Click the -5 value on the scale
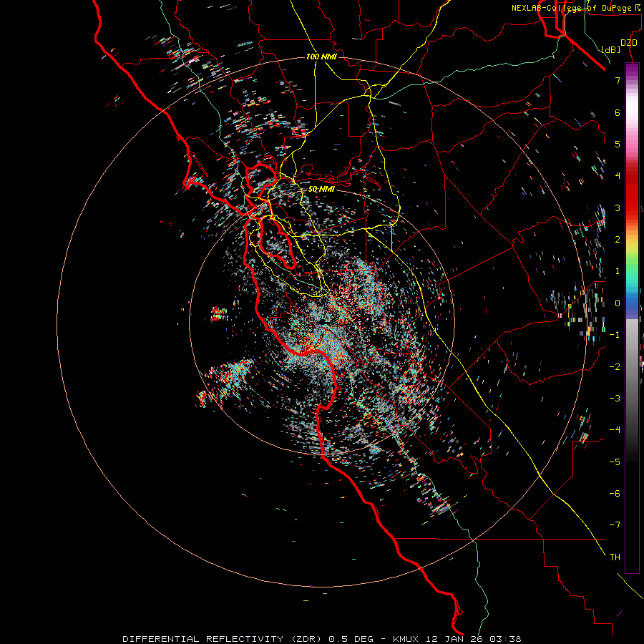The height and width of the screenshot is (644, 644). (615, 462)
